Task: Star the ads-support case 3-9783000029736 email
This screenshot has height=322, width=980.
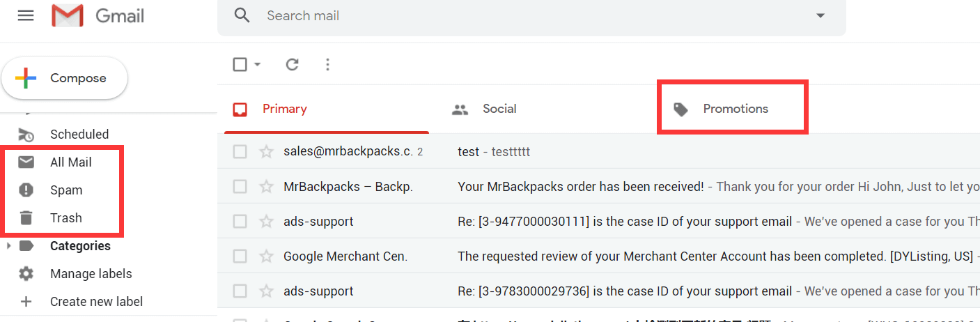Action: click(x=265, y=291)
